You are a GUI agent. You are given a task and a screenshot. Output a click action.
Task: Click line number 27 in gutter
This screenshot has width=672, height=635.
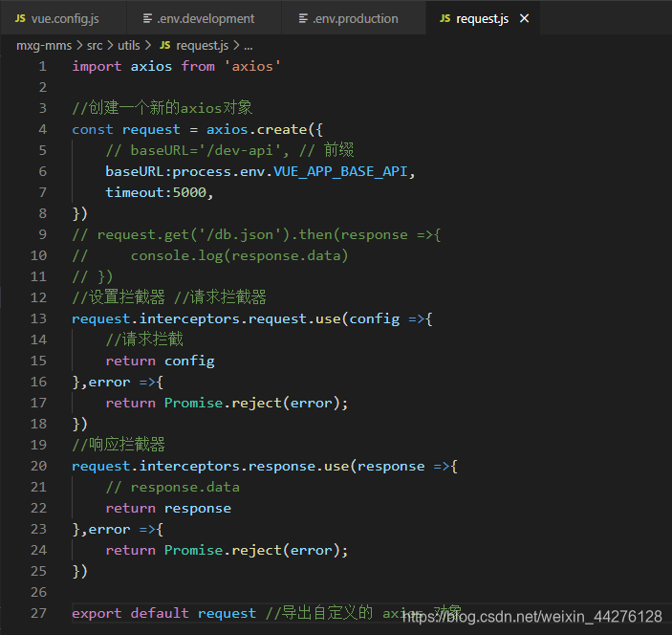tap(38, 614)
